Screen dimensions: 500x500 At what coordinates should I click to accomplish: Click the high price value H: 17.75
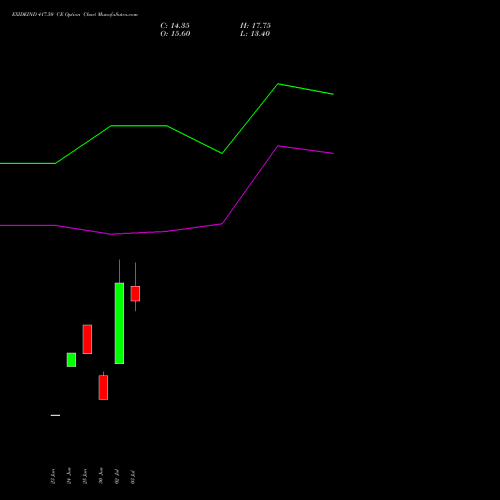(255, 26)
